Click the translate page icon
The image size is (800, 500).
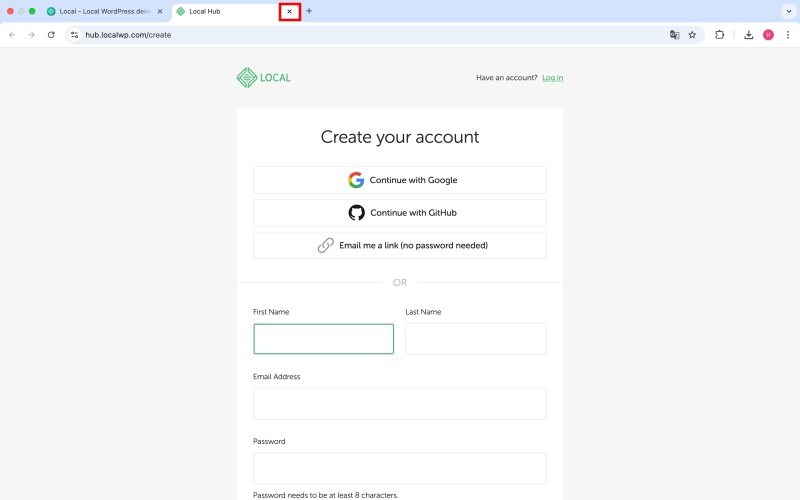(x=674, y=35)
